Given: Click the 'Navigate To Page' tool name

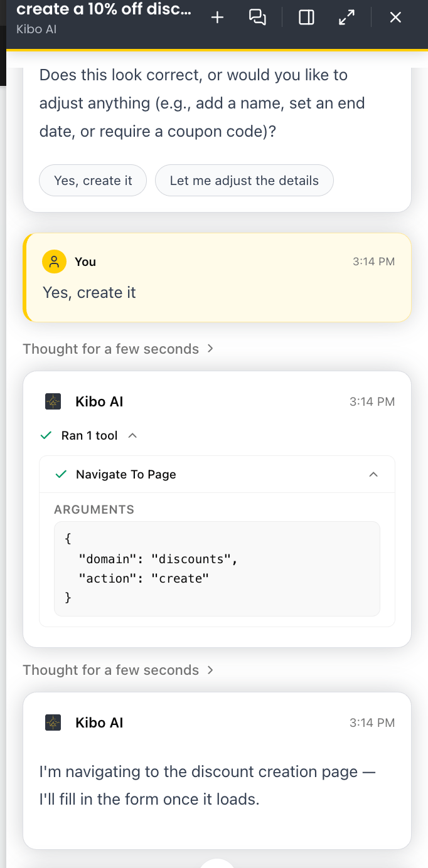Looking at the screenshot, I should (x=126, y=475).
